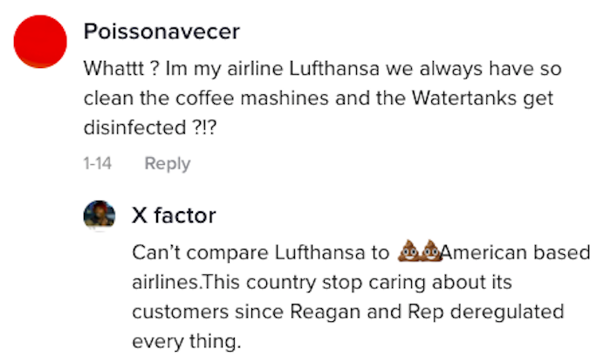Click the word deregulated
Screen dimensions: 611x364
pos(507,312)
